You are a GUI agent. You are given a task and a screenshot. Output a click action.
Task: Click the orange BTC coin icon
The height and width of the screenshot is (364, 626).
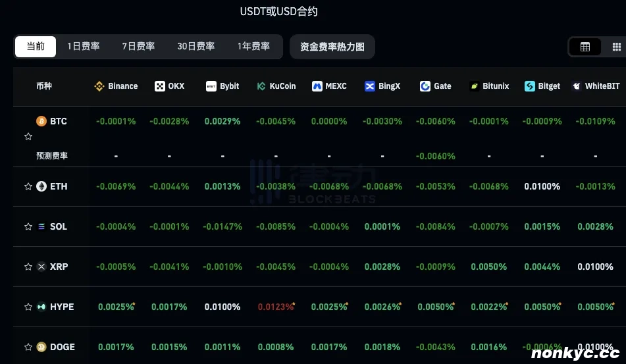coord(41,121)
